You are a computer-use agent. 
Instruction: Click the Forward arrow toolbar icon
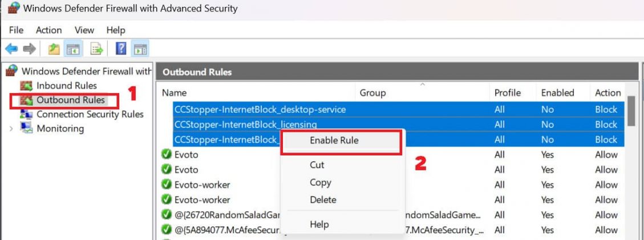coord(29,49)
